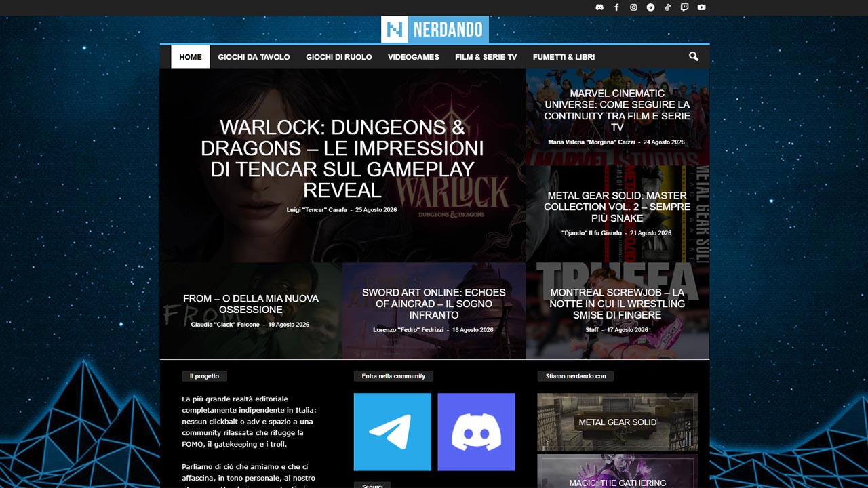The width and height of the screenshot is (868, 488).
Task: Open the Giochi di Ruolo menu
Action: (x=339, y=57)
